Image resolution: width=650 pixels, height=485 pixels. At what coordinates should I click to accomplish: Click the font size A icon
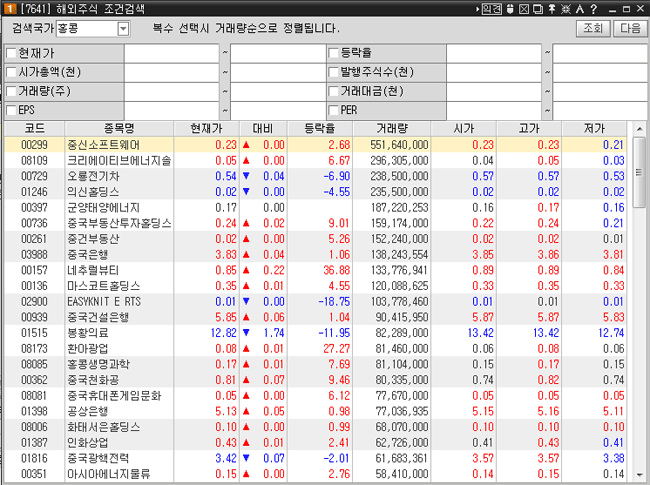click(580, 9)
